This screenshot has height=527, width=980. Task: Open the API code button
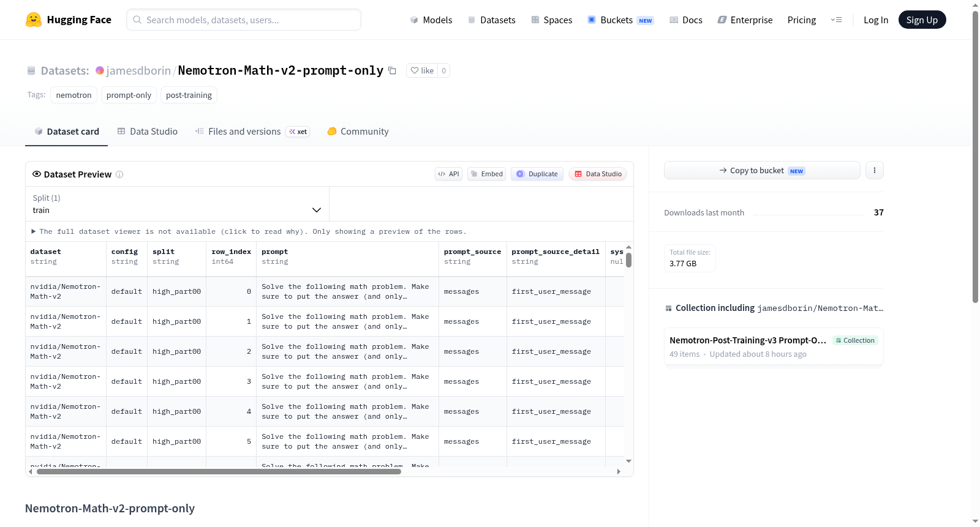coord(449,174)
